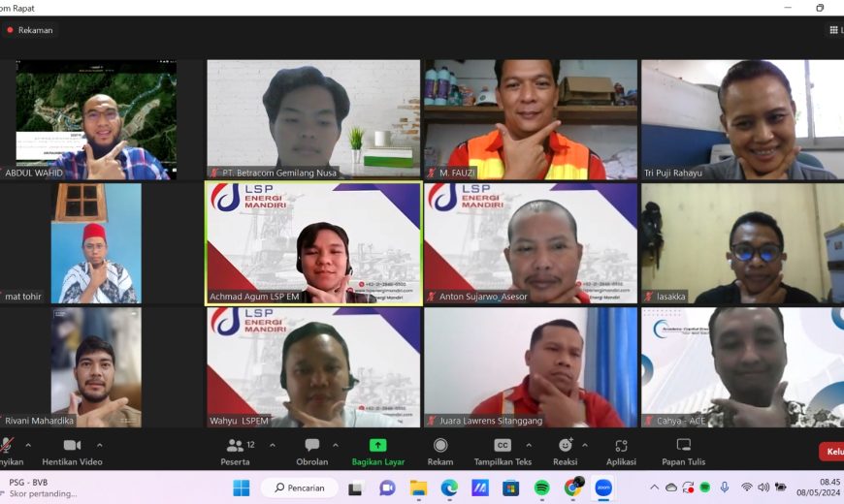The width and height of the screenshot is (844, 504).
Task: Toggle Tampilkan Teks closed captions
Action: 503,452
